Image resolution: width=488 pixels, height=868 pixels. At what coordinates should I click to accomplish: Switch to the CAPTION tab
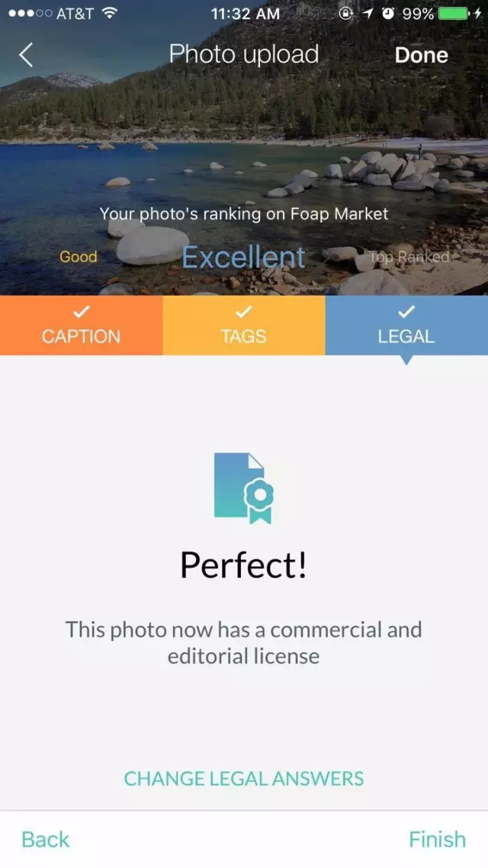(x=82, y=325)
